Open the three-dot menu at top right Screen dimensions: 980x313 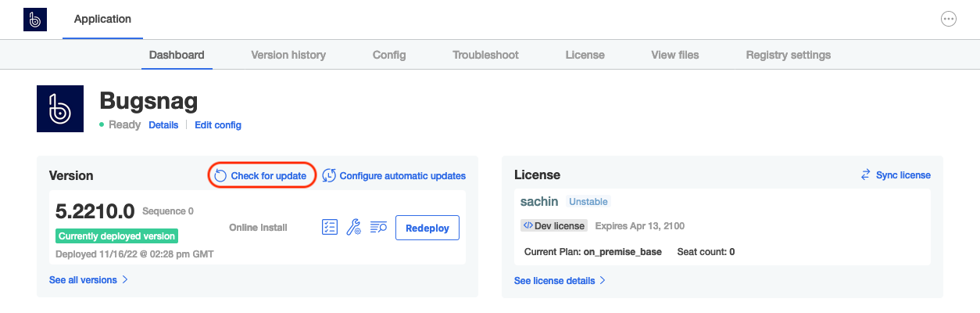point(949,20)
